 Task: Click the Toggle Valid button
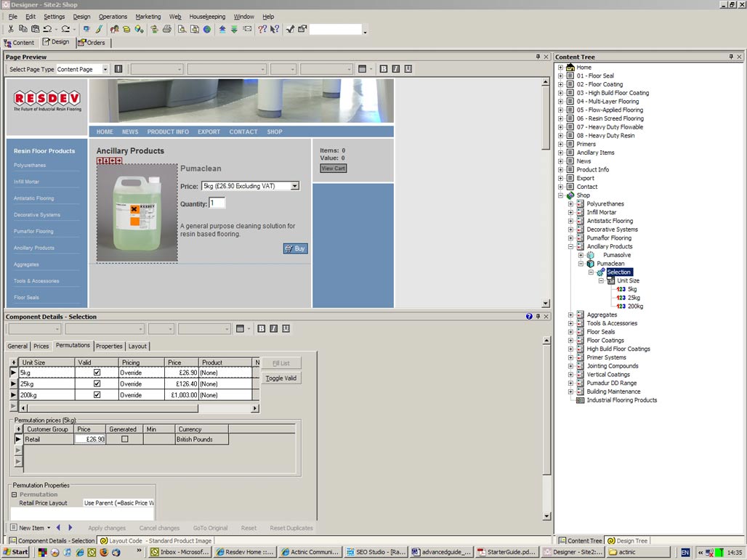point(280,378)
